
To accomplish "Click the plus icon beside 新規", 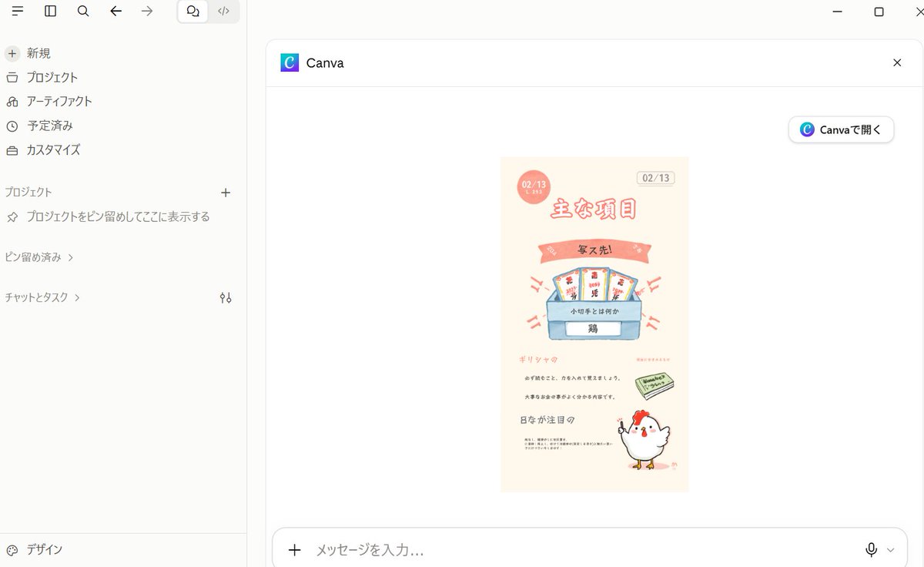I will pyautogui.click(x=12, y=53).
